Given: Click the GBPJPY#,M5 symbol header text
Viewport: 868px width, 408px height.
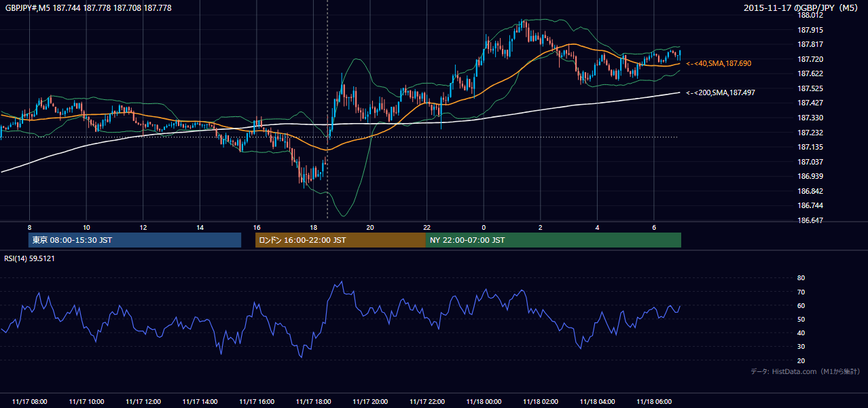Looking at the screenshot, I should 88,8.
